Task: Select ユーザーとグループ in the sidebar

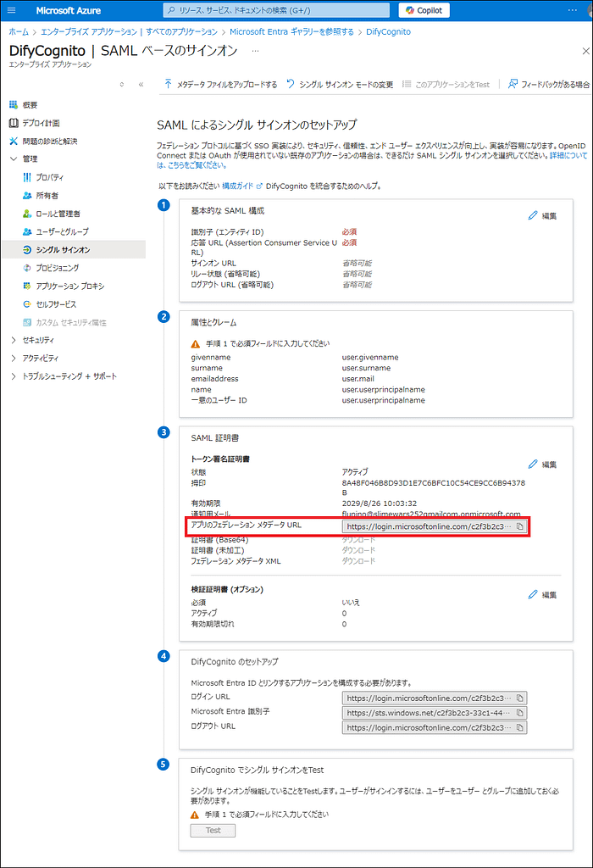Action: coord(61,231)
